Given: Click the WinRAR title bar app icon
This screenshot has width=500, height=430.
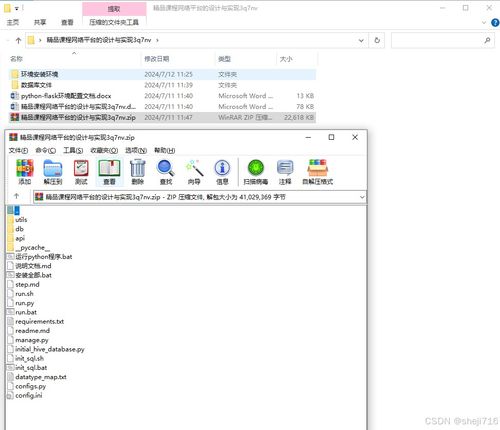Looking at the screenshot, I should (x=13, y=137).
